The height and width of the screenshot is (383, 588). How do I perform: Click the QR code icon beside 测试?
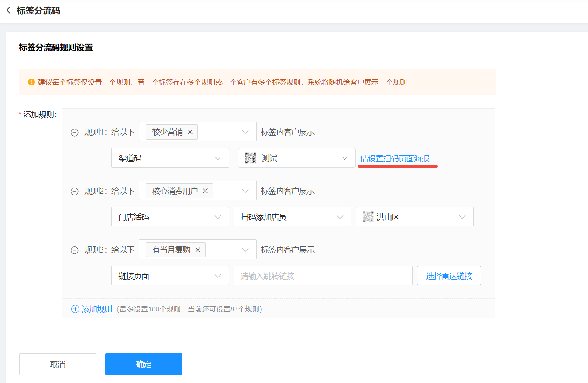(251, 158)
